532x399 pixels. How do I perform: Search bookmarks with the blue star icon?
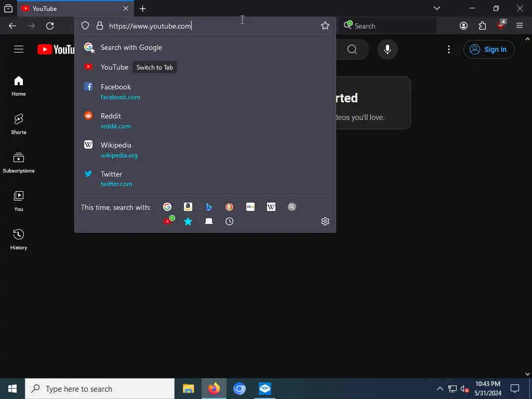(188, 221)
